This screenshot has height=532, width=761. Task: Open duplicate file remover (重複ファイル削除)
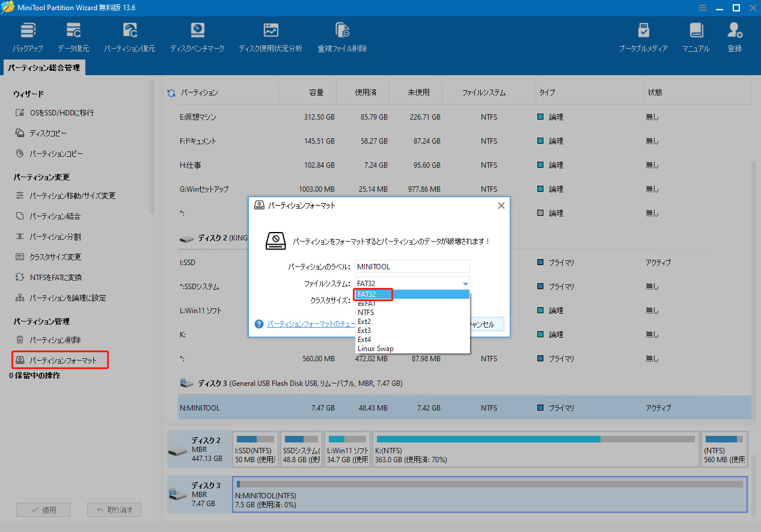[x=342, y=37]
